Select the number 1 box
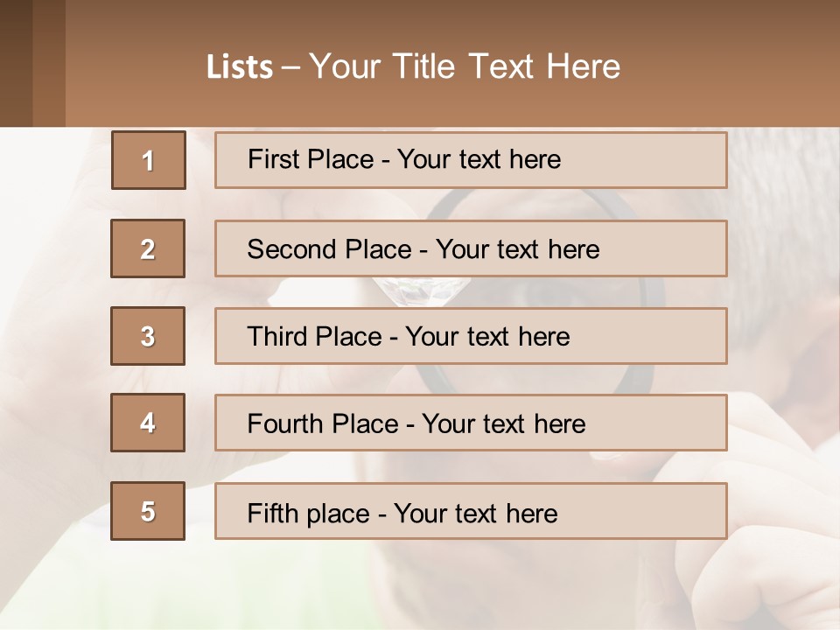The height and width of the screenshot is (630, 840). (x=149, y=160)
